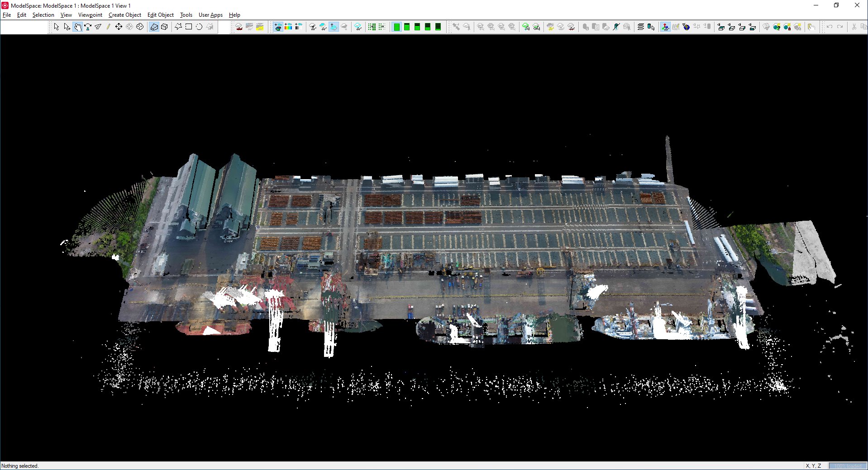Set the highest point cloud density level

tap(396, 27)
